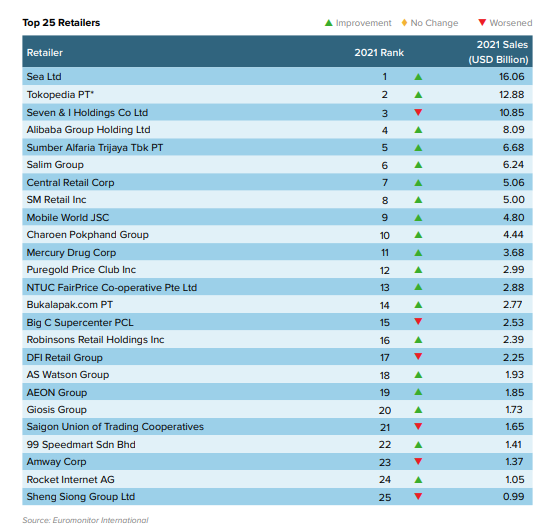Select Seven & I Holdings Co Ltd name
The height and width of the screenshot is (530, 559).
[87, 113]
